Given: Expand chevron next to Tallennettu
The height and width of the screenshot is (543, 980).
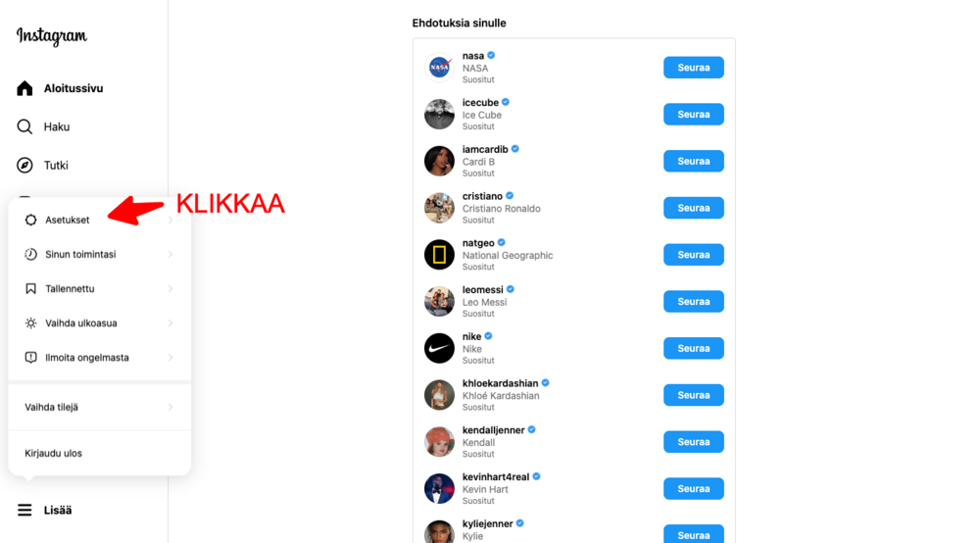Looking at the screenshot, I should click(171, 289).
